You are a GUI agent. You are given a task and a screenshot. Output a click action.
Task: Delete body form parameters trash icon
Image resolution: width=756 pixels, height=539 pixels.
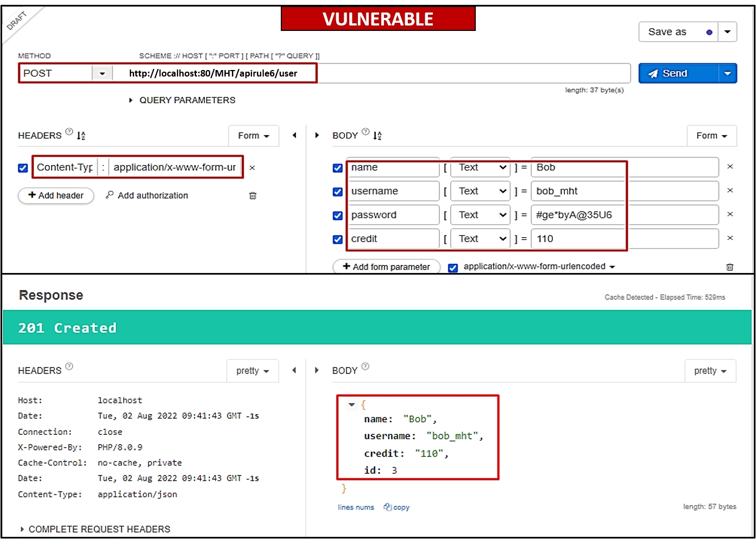pyautogui.click(x=729, y=267)
